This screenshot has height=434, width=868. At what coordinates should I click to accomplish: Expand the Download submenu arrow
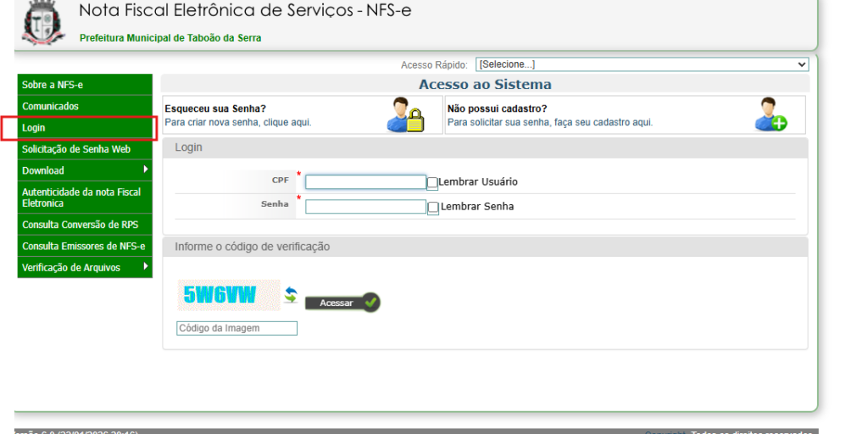click(x=146, y=170)
